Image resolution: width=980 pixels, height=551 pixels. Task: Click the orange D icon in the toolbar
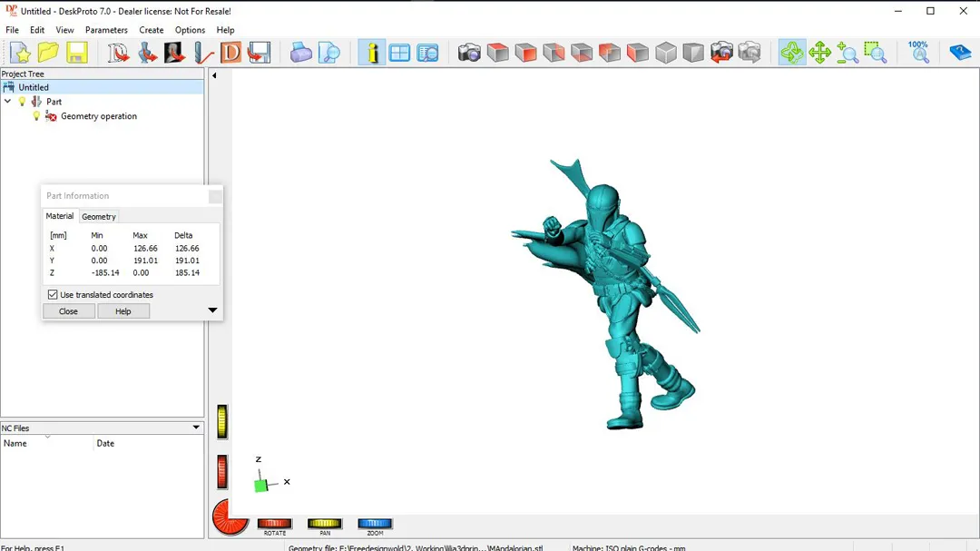(230, 53)
